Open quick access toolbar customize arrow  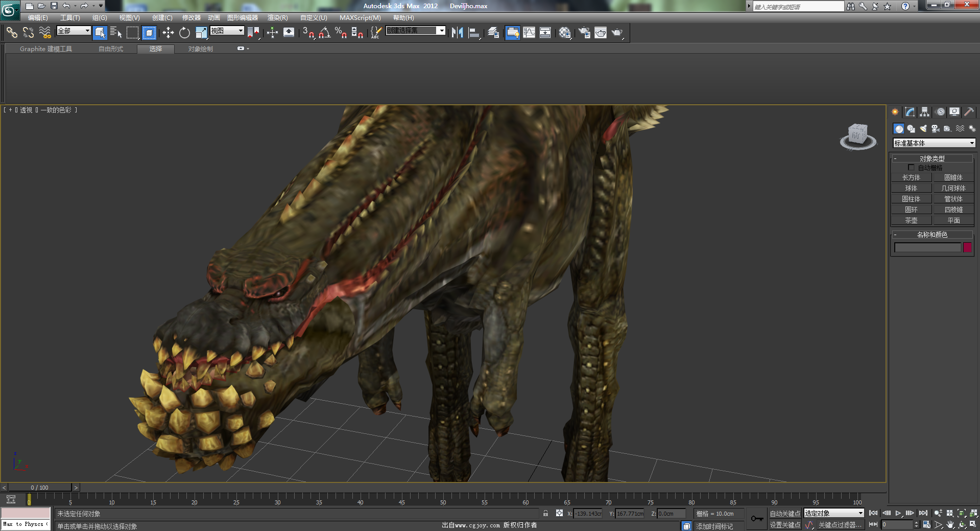tap(101, 6)
